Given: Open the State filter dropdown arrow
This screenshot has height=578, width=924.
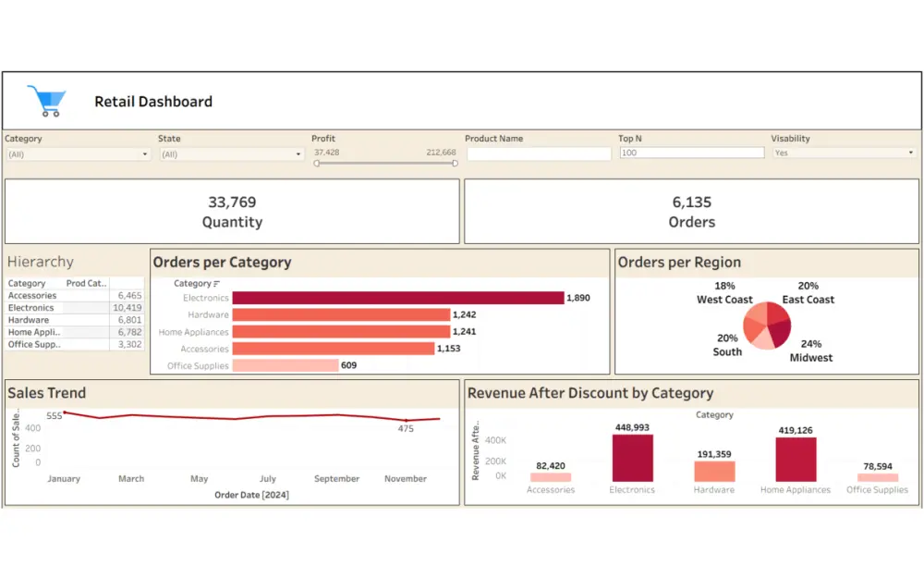Looking at the screenshot, I should coord(298,153).
